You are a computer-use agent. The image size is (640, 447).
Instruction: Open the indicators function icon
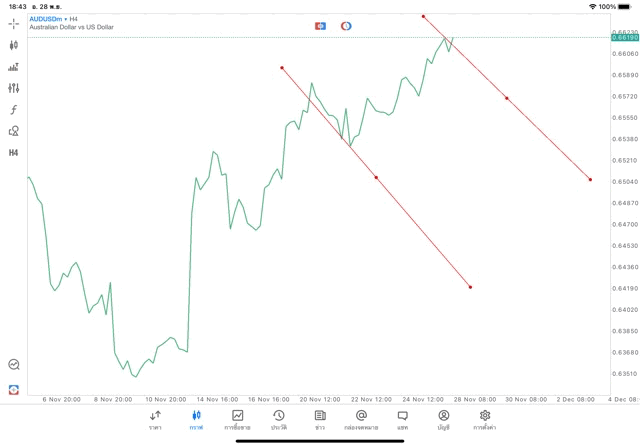pos(14,109)
